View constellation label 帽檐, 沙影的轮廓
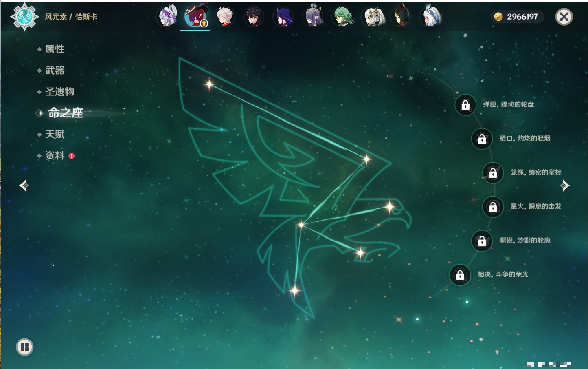The height and width of the screenshot is (369, 588). [x=525, y=240]
